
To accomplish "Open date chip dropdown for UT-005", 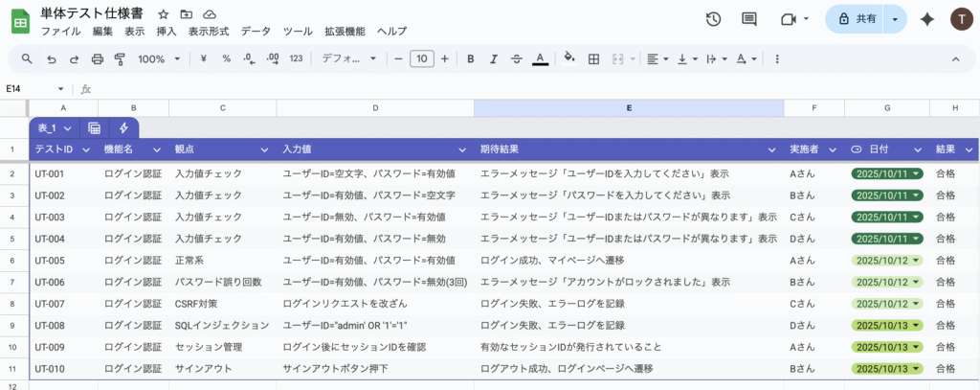I will point(916,261).
